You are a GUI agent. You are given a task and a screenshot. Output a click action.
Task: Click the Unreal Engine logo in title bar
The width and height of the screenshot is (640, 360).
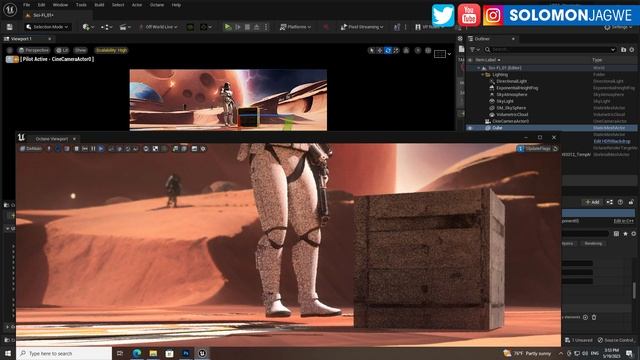coord(9,9)
